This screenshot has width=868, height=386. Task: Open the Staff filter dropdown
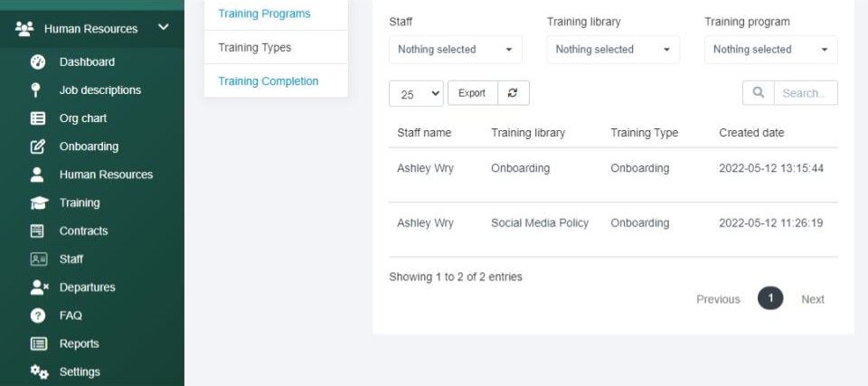(x=455, y=50)
